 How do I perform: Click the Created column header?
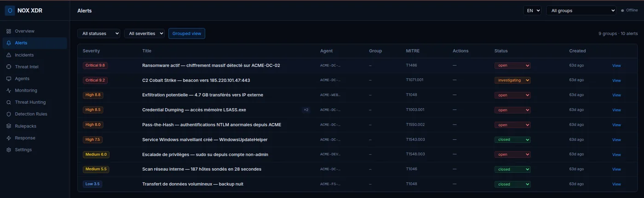tap(577, 51)
